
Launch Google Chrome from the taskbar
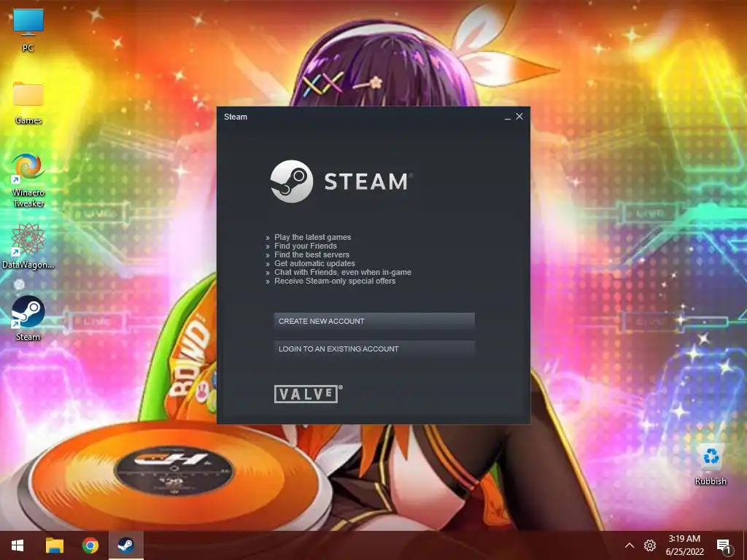click(90, 545)
